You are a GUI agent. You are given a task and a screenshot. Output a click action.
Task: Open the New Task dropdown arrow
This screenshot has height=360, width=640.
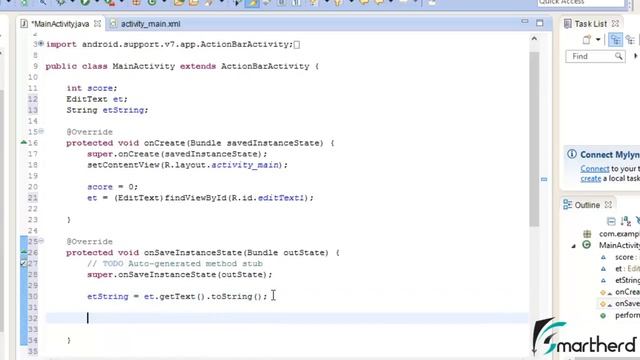click(598, 40)
